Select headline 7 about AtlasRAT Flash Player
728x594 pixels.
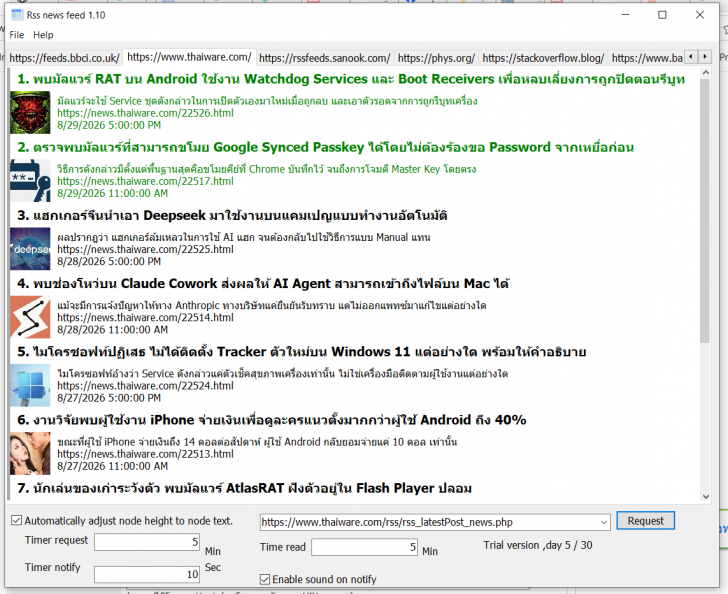245,489
